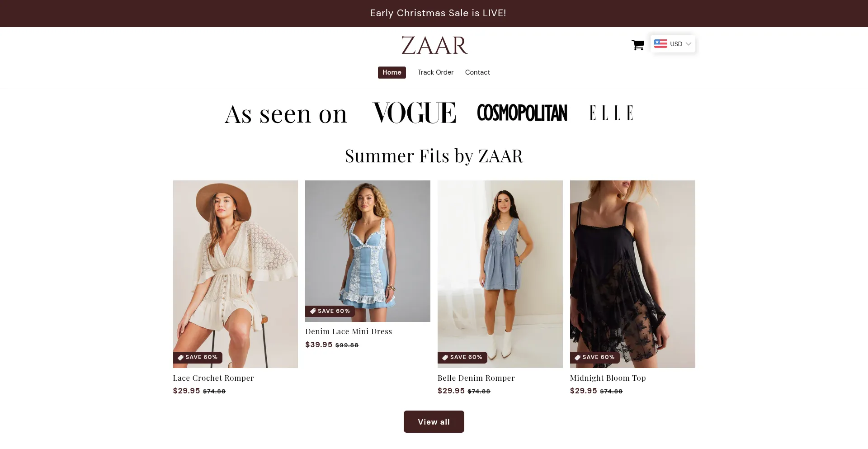Expand the USD currency dropdown

coord(673,44)
